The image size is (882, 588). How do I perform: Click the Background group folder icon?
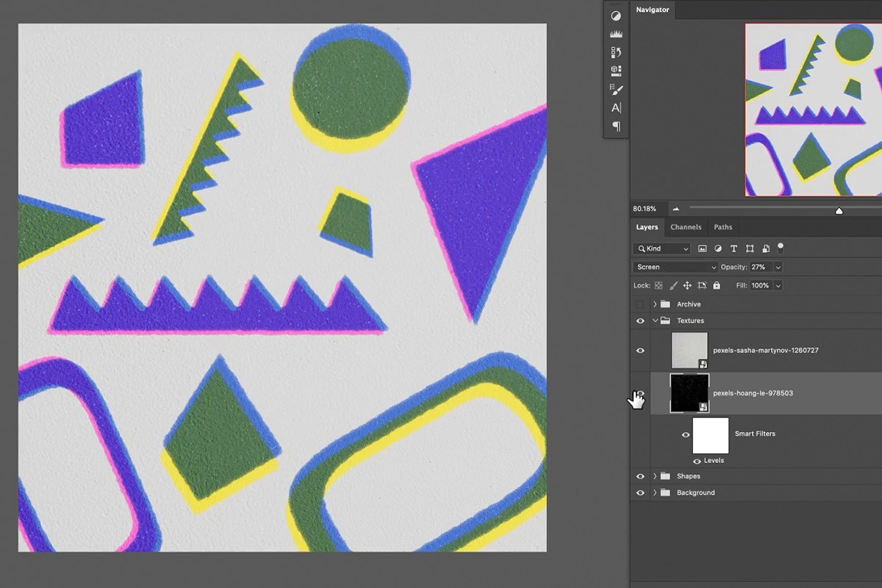click(665, 492)
